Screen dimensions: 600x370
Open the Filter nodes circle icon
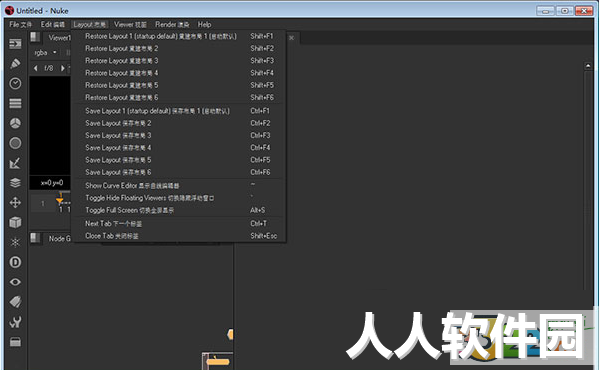tap(15, 143)
